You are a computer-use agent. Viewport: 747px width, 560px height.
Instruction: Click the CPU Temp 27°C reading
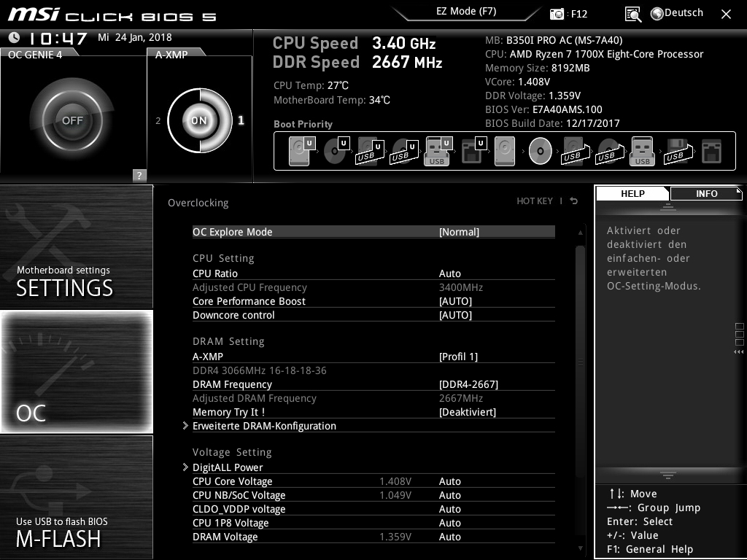tap(311, 85)
